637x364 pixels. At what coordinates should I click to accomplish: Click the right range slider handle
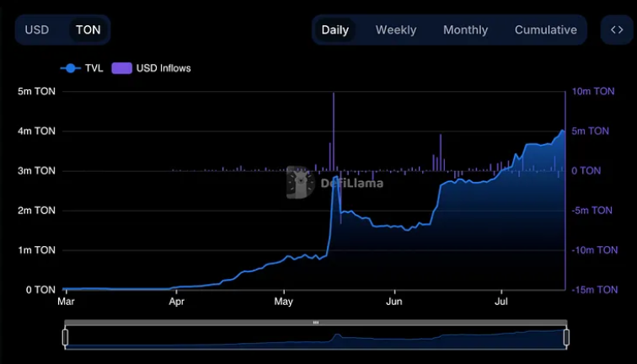pyautogui.click(x=566, y=337)
